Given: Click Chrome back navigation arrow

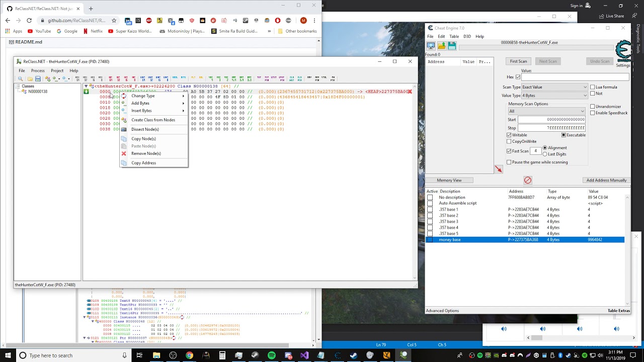Looking at the screenshot, I should pos(8,21).
